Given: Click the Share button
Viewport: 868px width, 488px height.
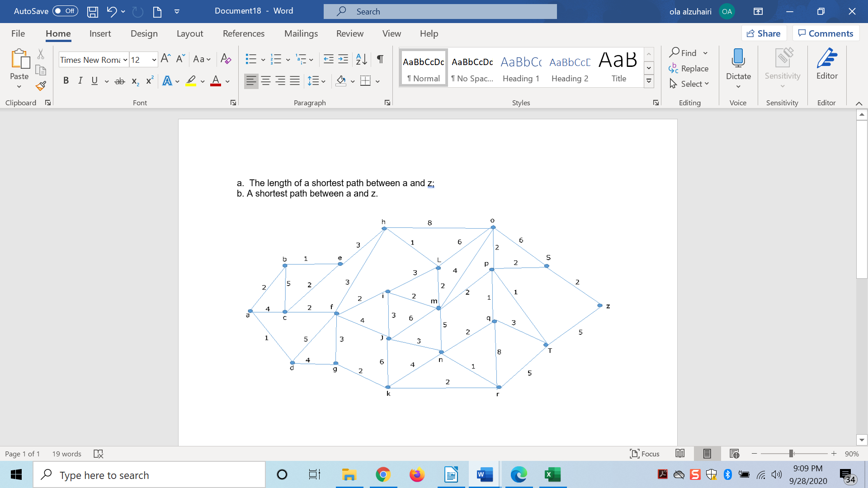Looking at the screenshot, I should pyautogui.click(x=764, y=33).
